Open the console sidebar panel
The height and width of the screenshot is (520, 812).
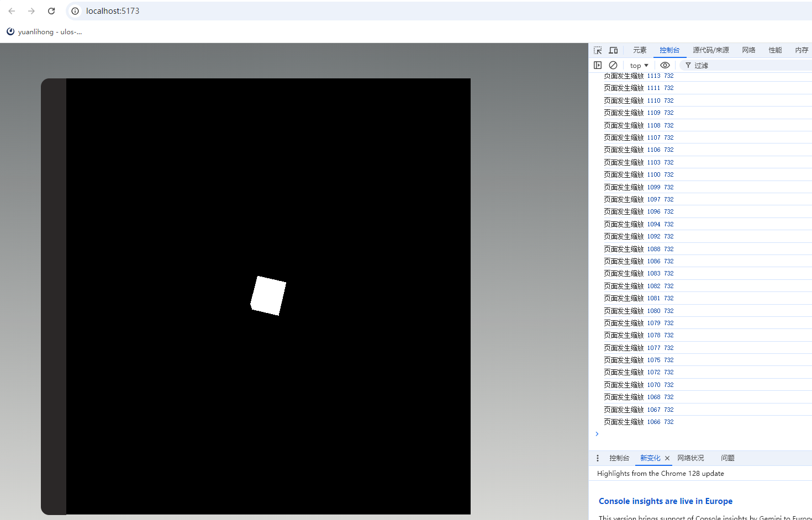click(x=598, y=65)
